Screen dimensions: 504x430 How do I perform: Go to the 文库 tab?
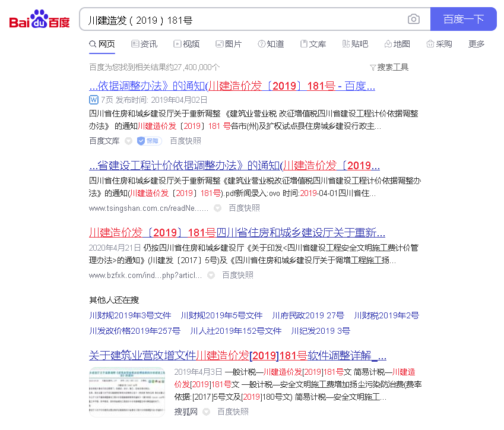(x=313, y=44)
